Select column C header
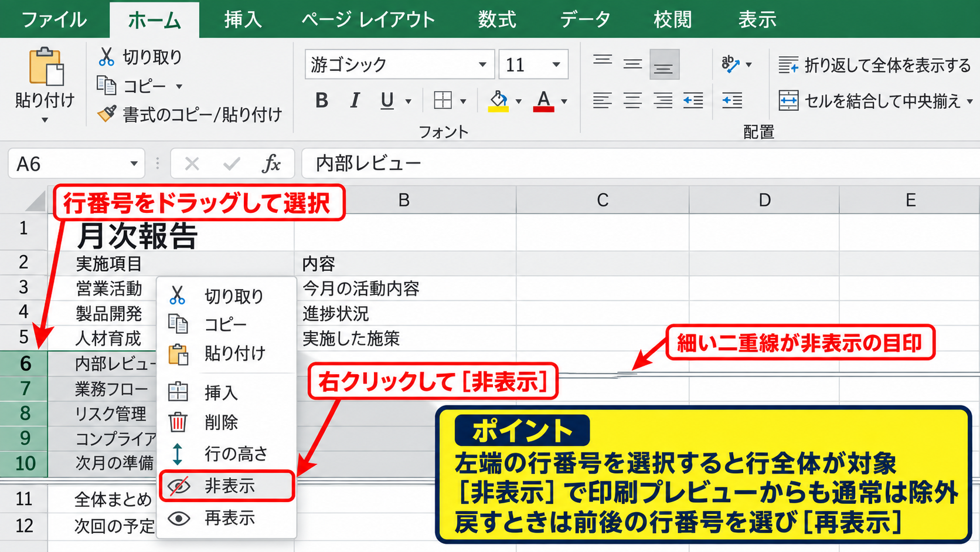The height and width of the screenshot is (552, 980). coord(603,200)
